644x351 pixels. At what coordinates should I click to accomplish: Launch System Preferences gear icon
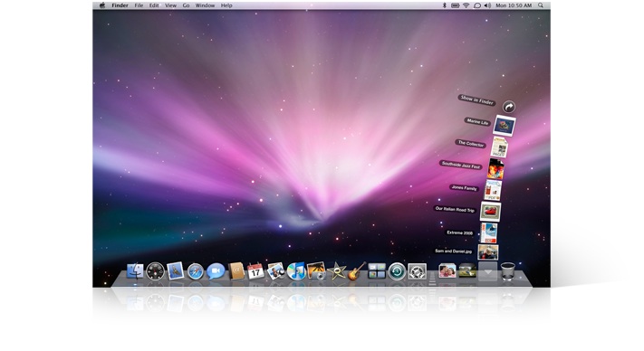click(x=417, y=271)
